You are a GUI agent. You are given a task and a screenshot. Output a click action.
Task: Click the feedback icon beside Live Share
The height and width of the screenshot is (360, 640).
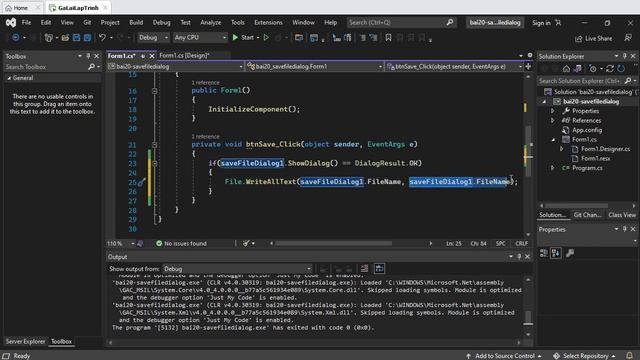[628, 38]
